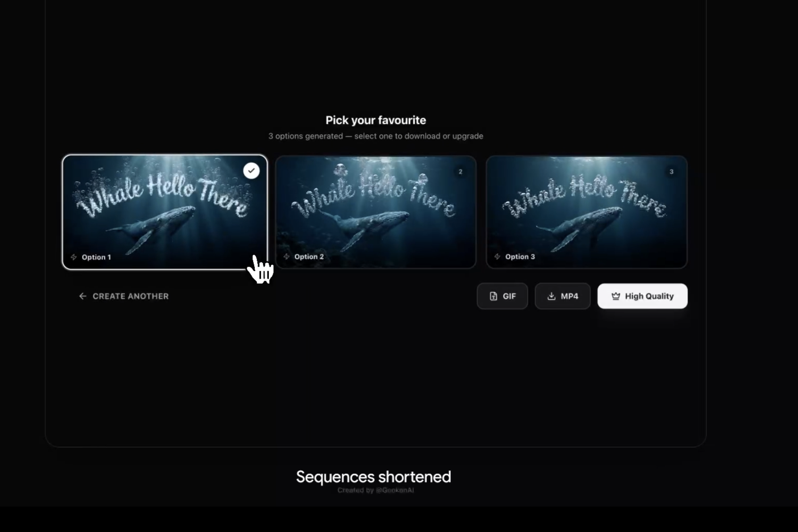The height and width of the screenshot is (532, 798).
Task: Click the lightning icon beside Option 2
Action: [x=286, y=256]
